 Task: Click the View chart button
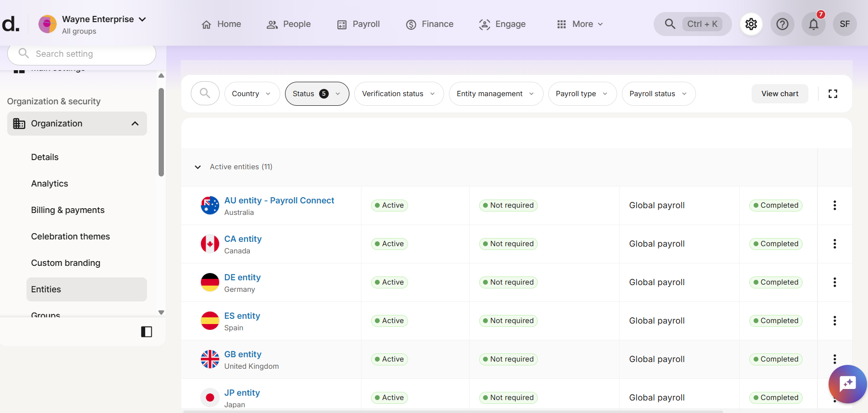[780, 94]
